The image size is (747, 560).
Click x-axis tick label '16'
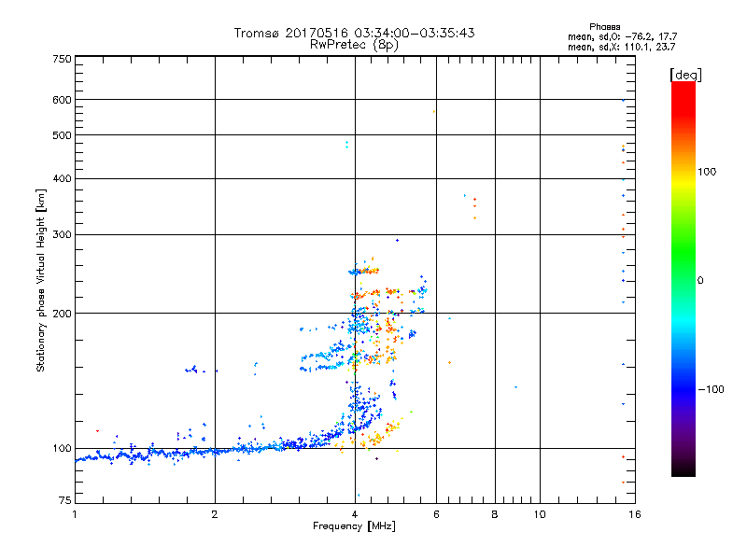635,514
